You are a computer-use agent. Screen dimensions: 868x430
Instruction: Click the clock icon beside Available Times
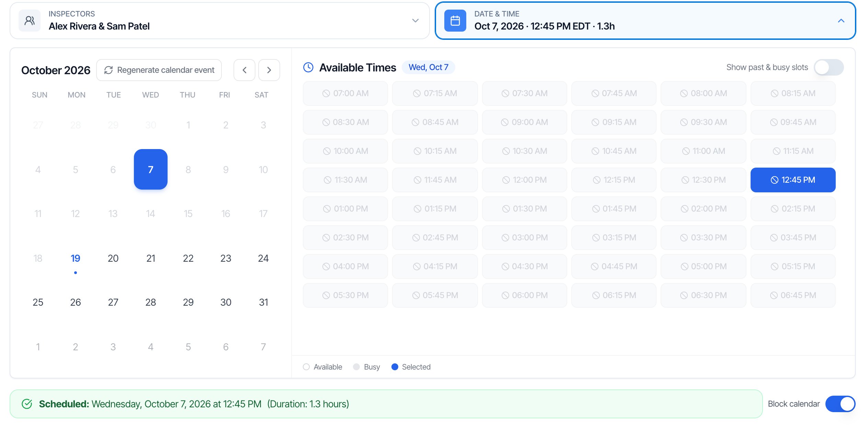tap(308, 67)
